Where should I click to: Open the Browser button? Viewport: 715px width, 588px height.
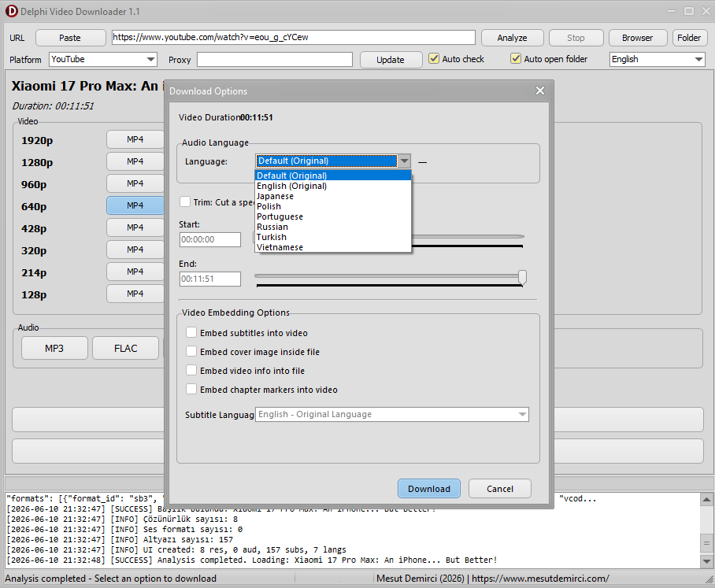[638, 38]
